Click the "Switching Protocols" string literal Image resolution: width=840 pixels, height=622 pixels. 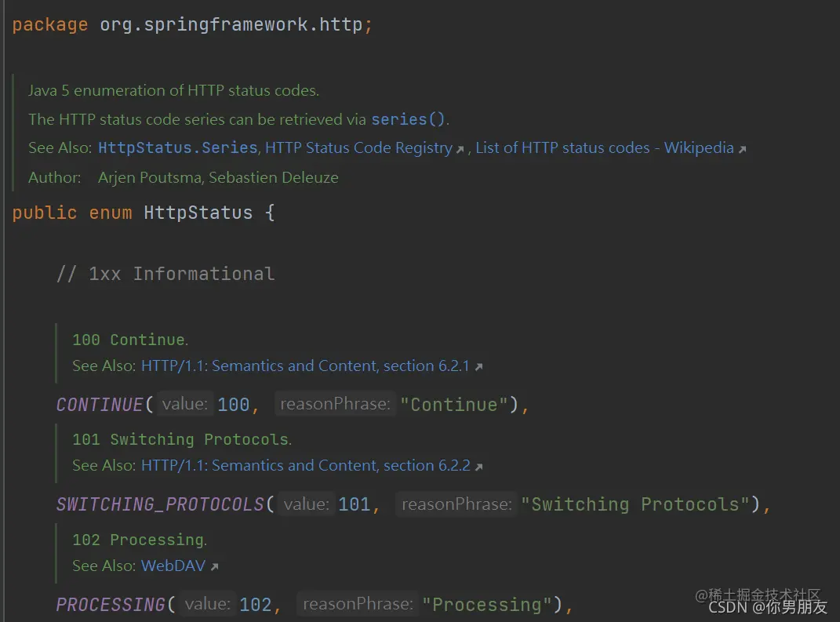[x=635, y=504]
